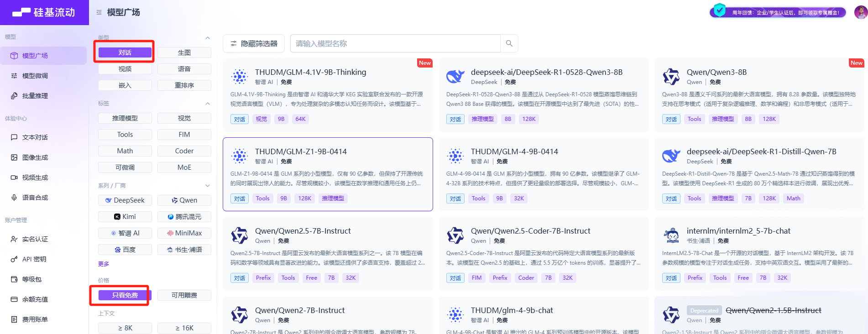Image resolution: width=868 pixels, height=334 pixels.
Task: Toggle the 视频 type filter
Action: (125, 69)
